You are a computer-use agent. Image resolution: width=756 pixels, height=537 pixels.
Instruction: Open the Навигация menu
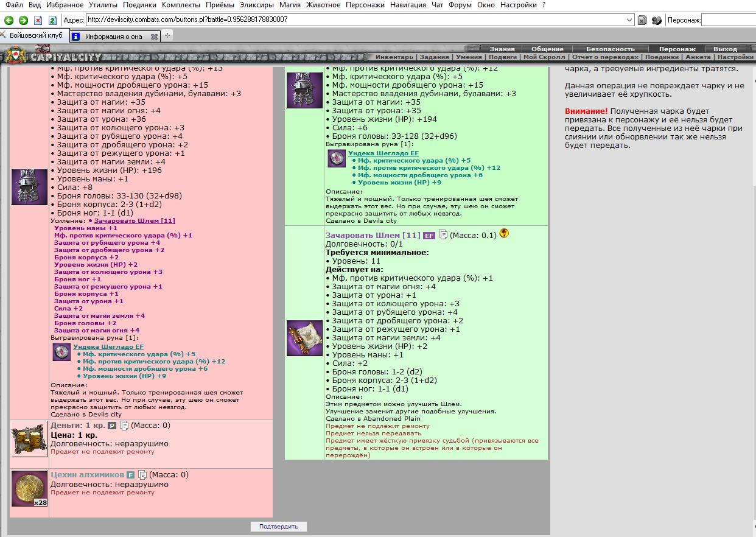pos(407,5)
